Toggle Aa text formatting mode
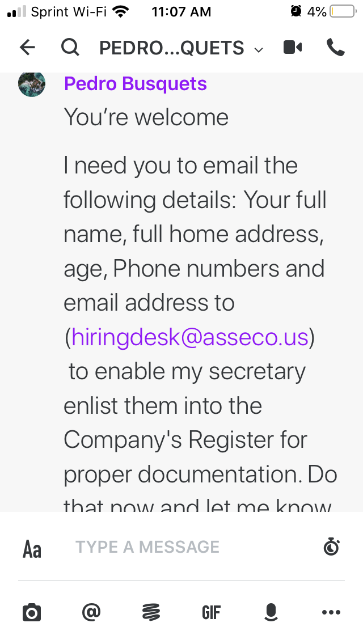This screenshot has width=363, height=644. (32, 549)
